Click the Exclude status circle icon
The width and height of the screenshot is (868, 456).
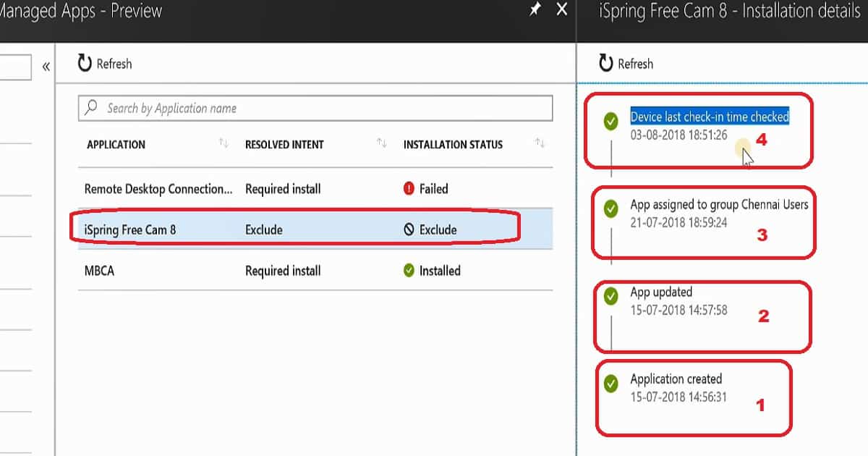pos(409,230)
